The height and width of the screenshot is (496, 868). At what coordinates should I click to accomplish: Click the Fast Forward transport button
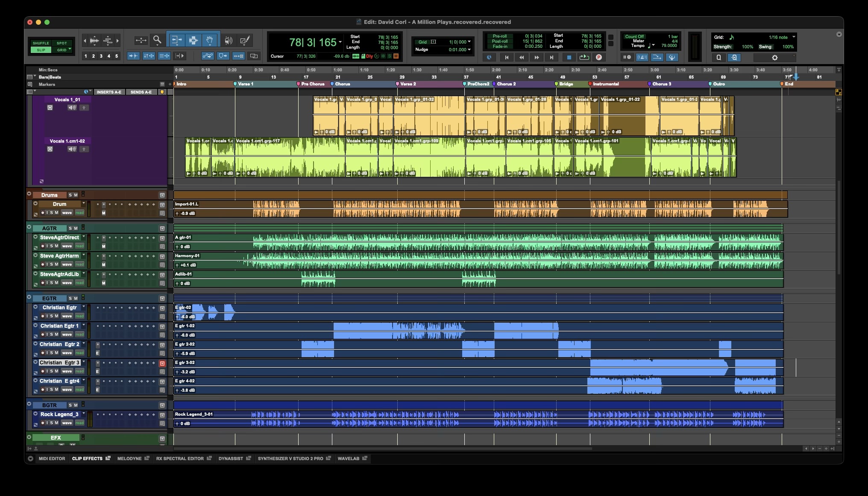537,57
